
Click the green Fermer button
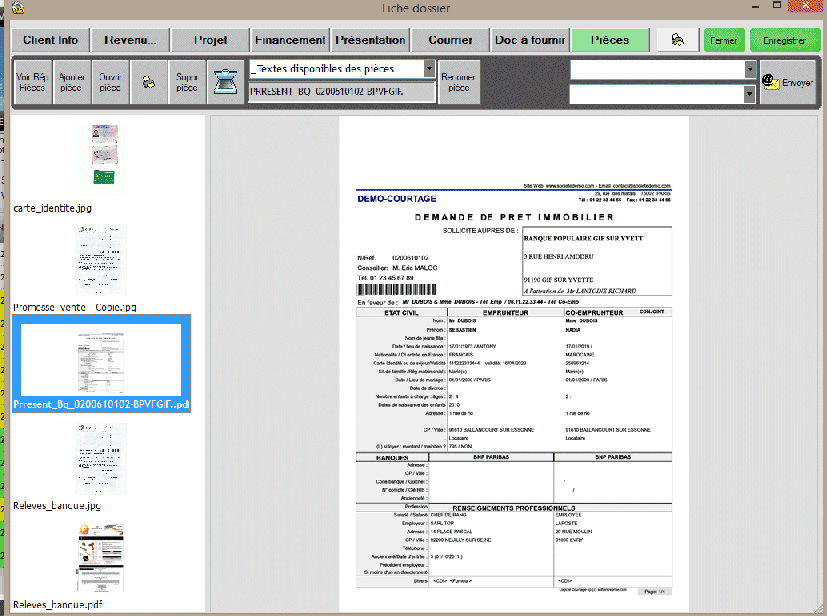tap(724, 40)
